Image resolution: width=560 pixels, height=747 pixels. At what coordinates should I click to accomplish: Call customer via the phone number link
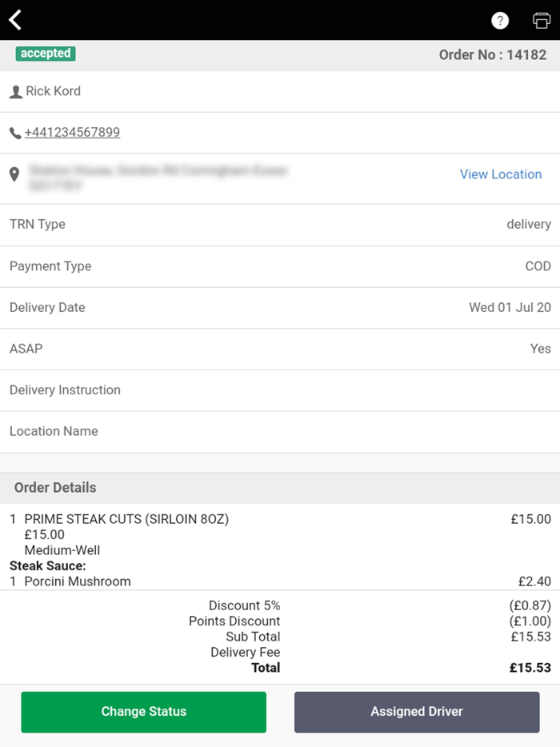[70, 133]
